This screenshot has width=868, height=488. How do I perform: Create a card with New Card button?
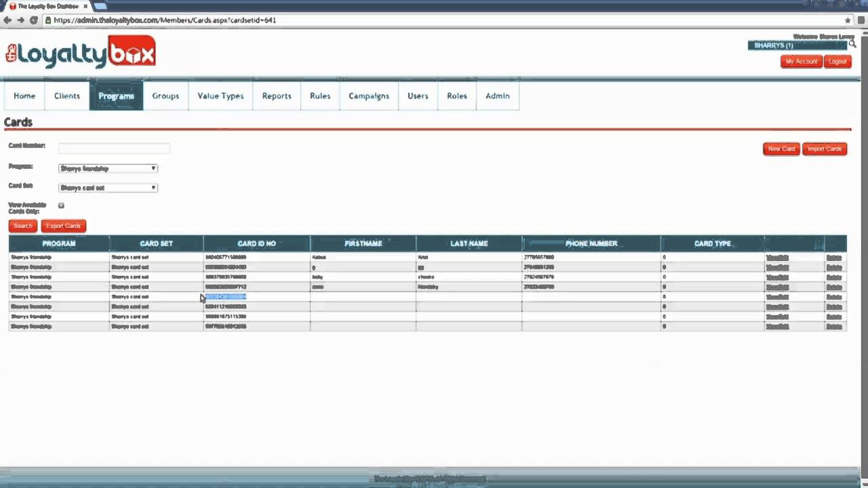click(781, 149)
